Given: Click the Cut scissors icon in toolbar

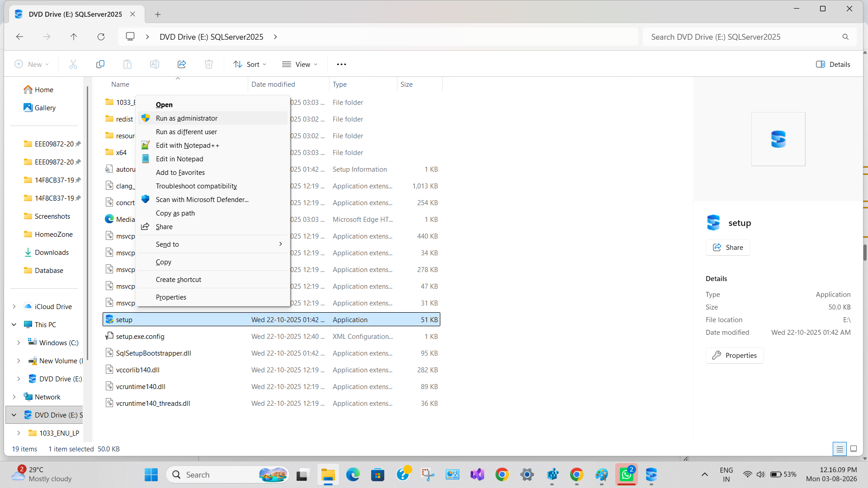Looking at the screenshot, I should pyautogui.click(x=73, y=64).
